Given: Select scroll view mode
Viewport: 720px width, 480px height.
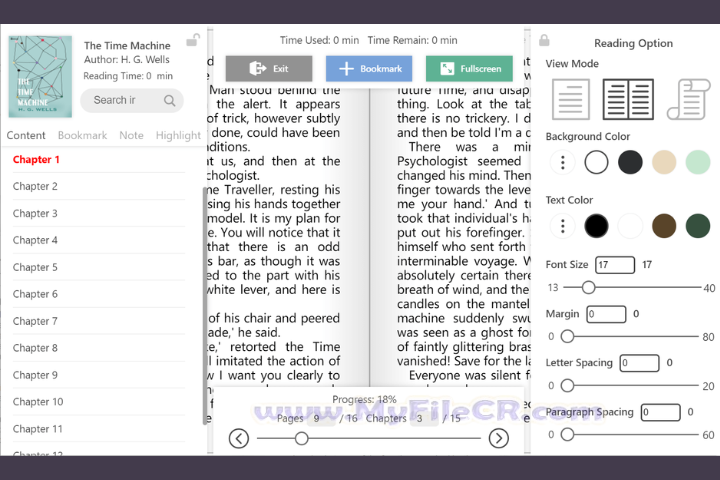Looking at the screenshot, I should tap(688, 99).
